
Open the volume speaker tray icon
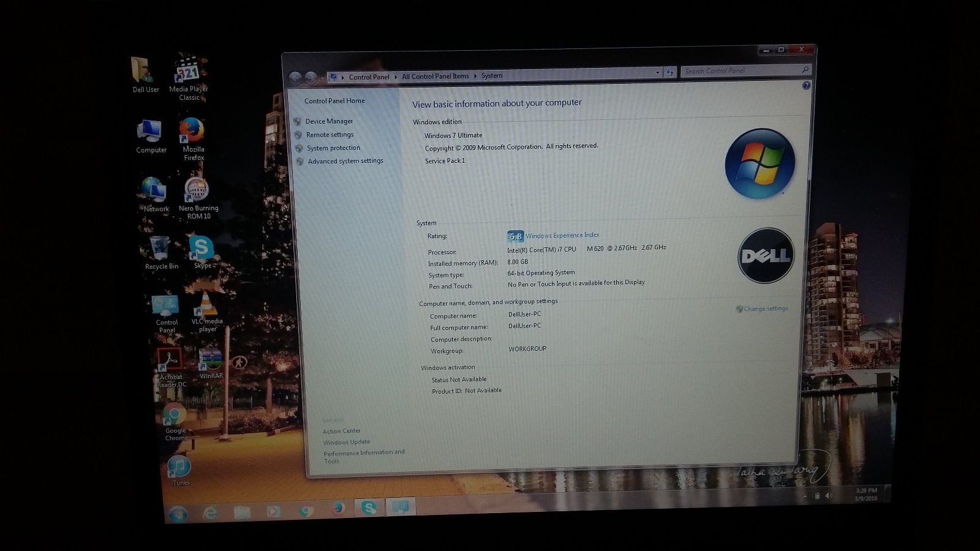coord(828,495)
